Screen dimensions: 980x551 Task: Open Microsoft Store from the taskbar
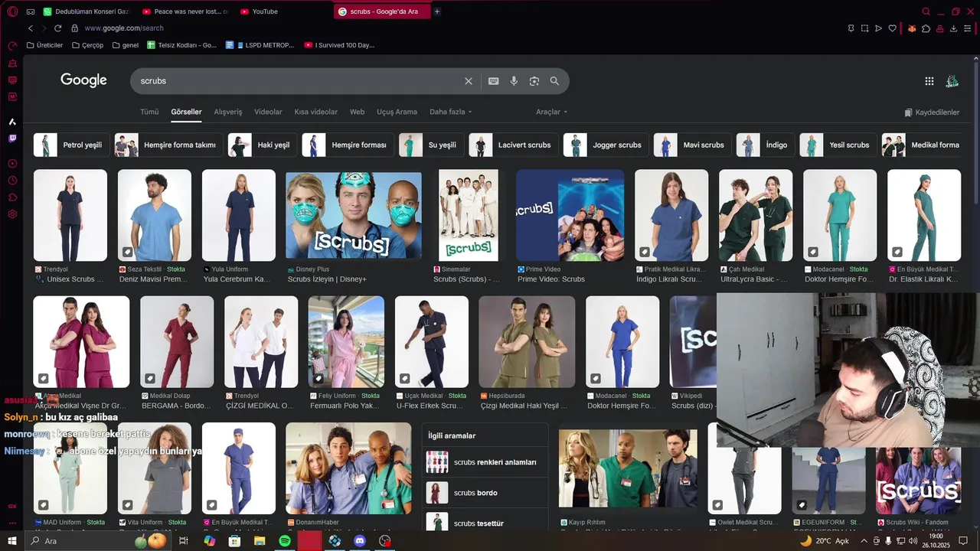(234, 541)
